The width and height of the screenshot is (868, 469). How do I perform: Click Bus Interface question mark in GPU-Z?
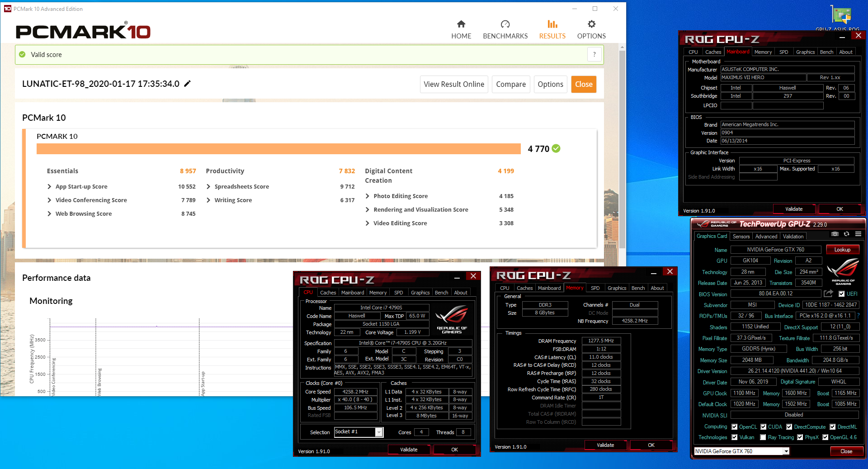858,316
